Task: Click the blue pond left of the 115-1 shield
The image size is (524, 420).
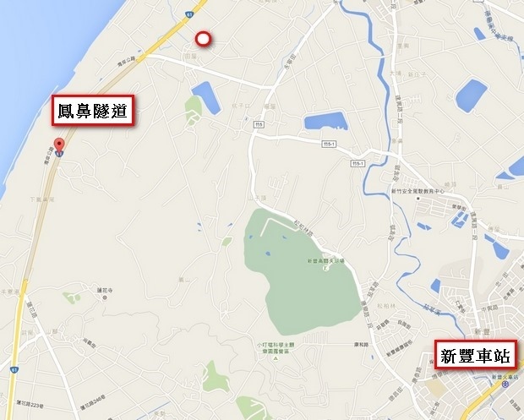Action: (x=325, y=121)
